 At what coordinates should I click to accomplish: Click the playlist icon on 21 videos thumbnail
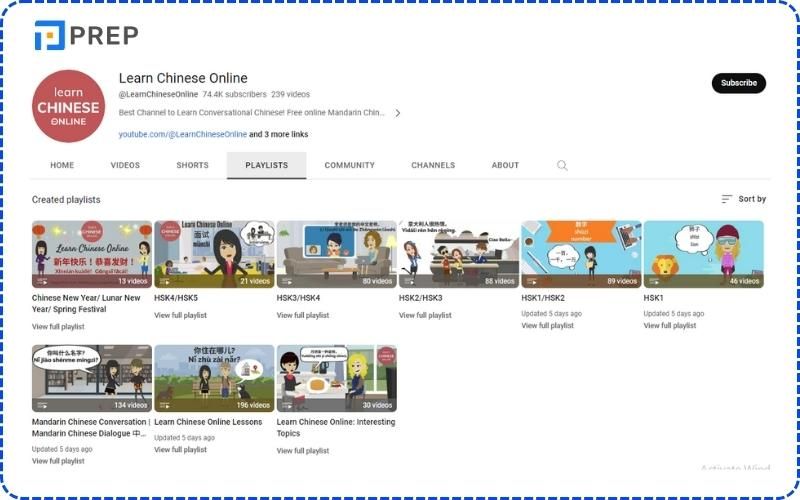[x=164, y=281]
